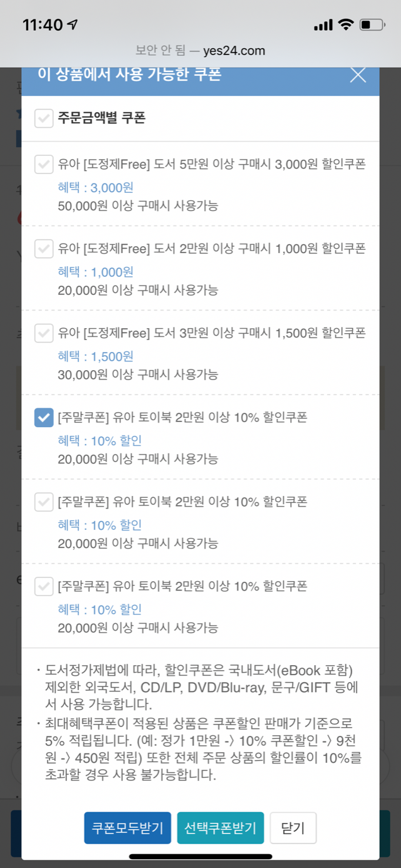Image resolution: width=401 pixels, height=868 pixels.
Task: Tap the 혜택 : 1,000원 benefit text
Action: coord(96,272)
